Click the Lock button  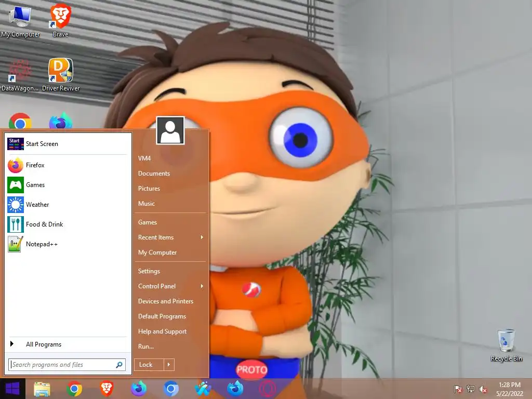click(149, 365)
